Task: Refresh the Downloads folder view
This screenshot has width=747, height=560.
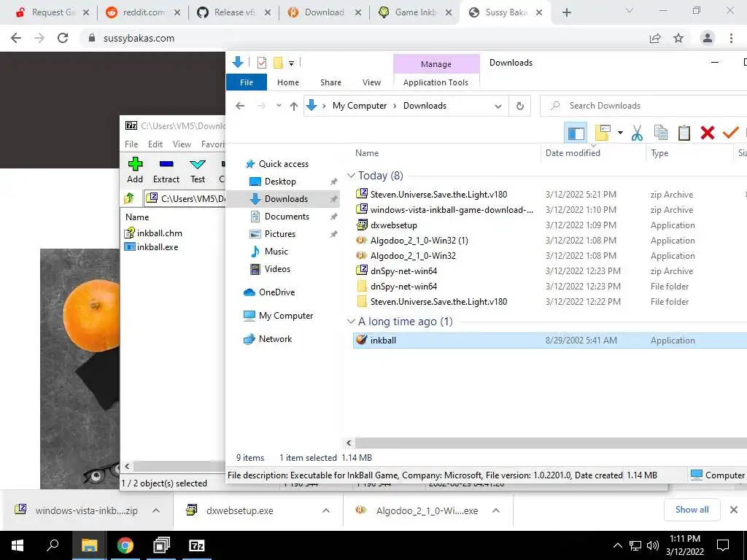Action: pos(520,106)
